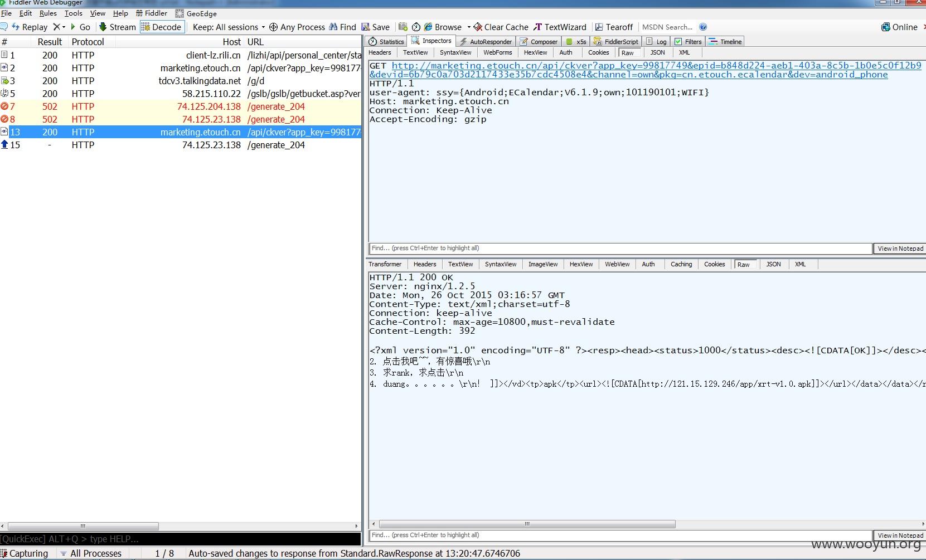
Task: Tearoff the toolbar panel
Action: 614,27
